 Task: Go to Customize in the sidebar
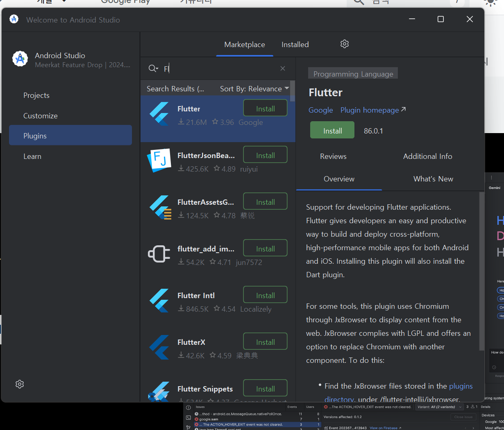pyautogui.click(x=70, y=115)
